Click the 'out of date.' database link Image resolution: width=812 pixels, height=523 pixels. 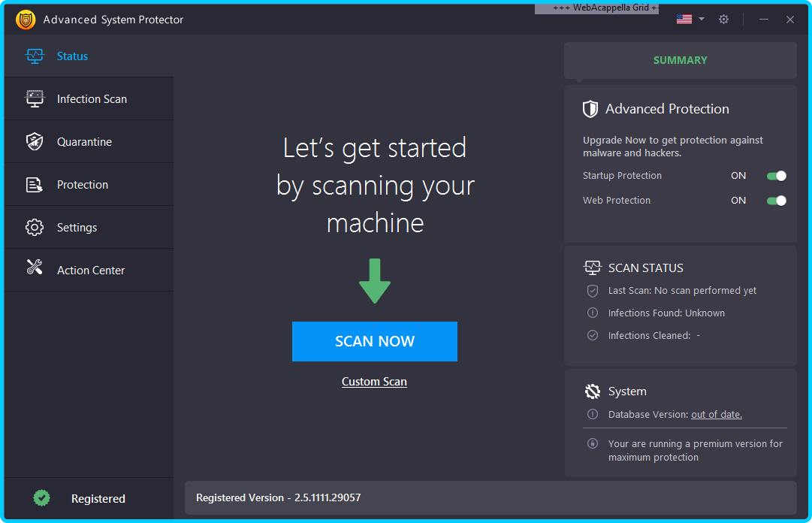click(x=716, y=414)
